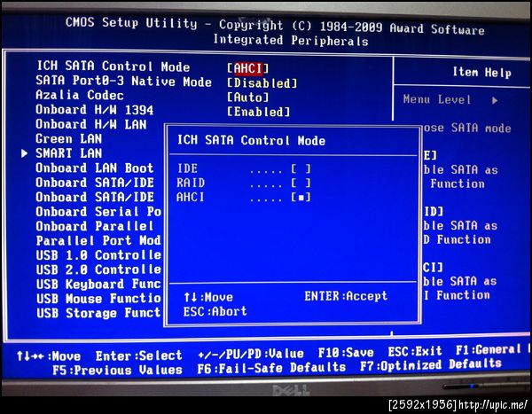Screen dimensions: 532x414
Task: Click F6:Fail-Safe Defaults in footer
Action: [x=271, y=368]
